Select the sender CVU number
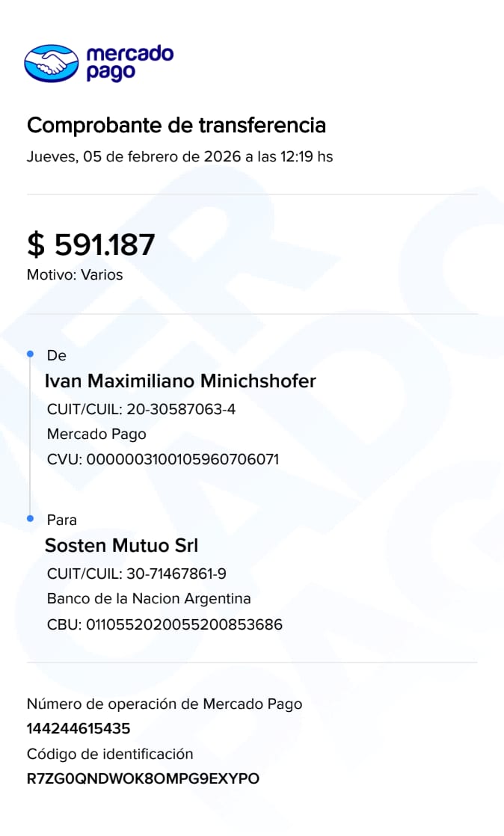 pos(163,459)
